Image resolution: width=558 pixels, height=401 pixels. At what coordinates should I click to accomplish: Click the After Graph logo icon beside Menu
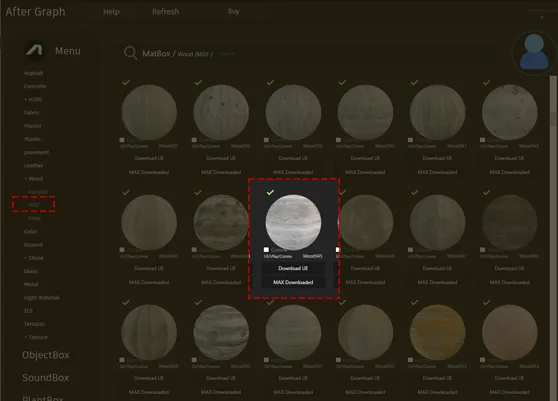pos(34,50)
